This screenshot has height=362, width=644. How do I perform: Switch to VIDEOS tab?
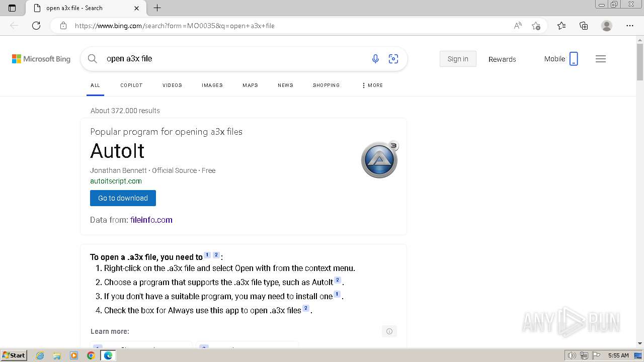pos(172,85)
